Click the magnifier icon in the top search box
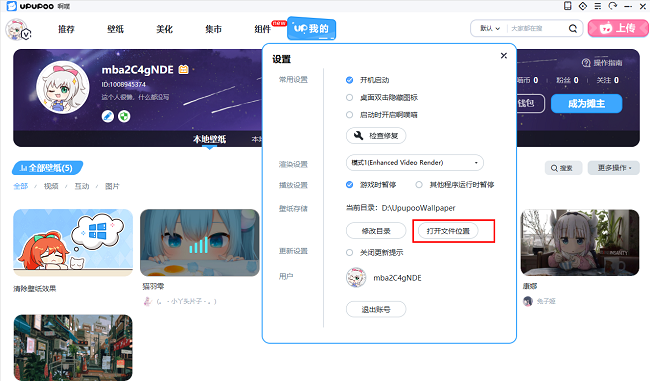This screenshot has height=381, width=650. [573, 29]
